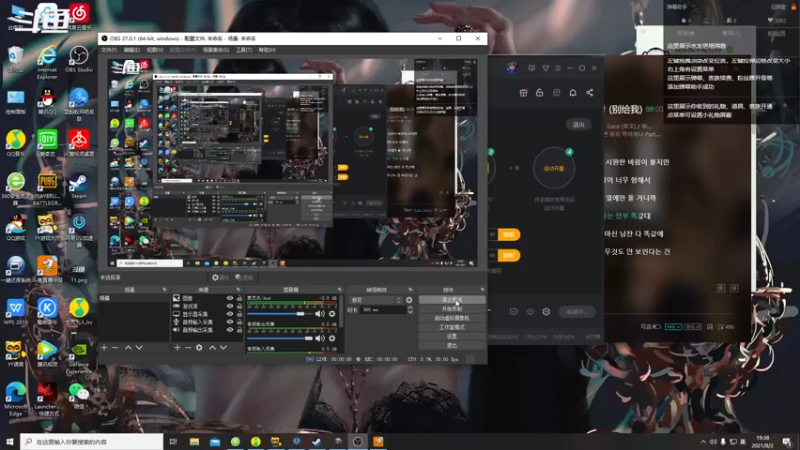Enable 工作室模式 studio mode
The width and height of the screenshot is (800, 450).
pyautogui.click(x=452, y=327)
